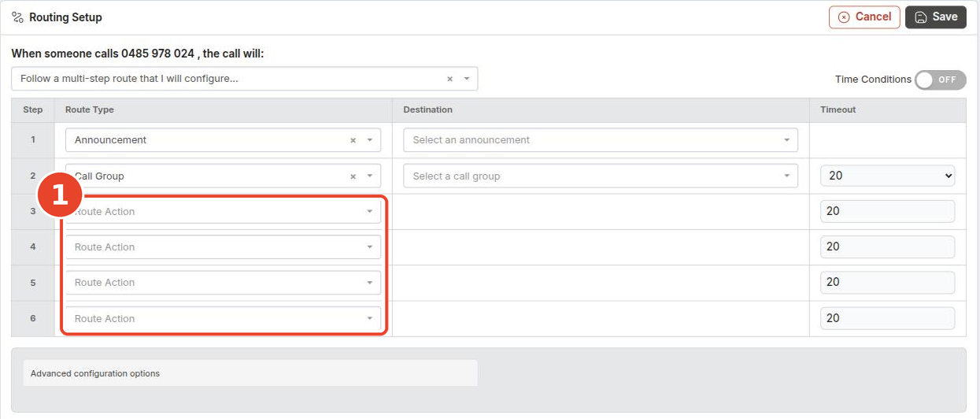Clear the multi-step route selection with x
Screen dimensions: 980x419
point(449,79)
